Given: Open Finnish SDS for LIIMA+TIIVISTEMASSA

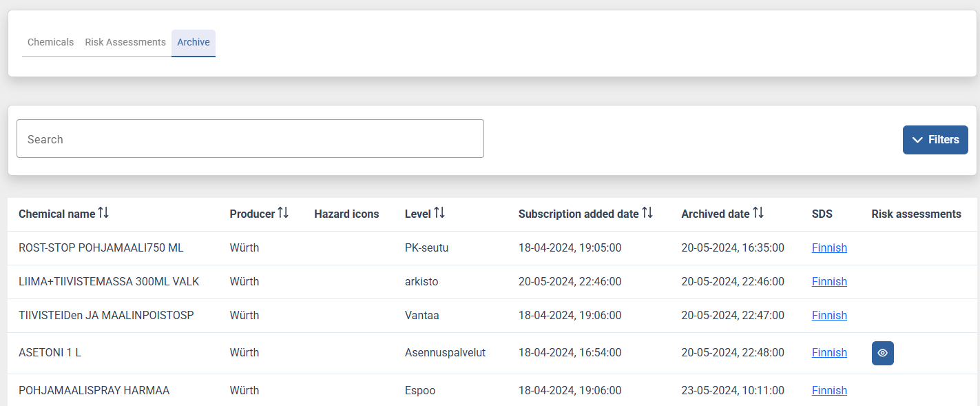Looking at the screenshot, I should coord(829,282).
